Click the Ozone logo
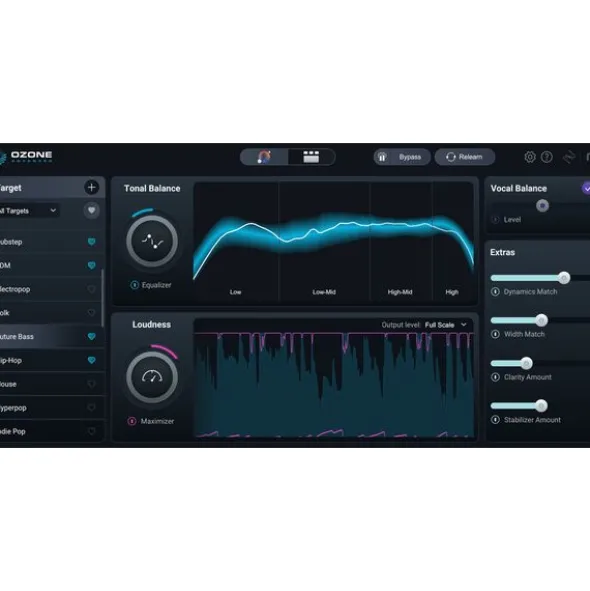Image resolution: width=590 pixels, height=591 pixels. coord(26,157)
